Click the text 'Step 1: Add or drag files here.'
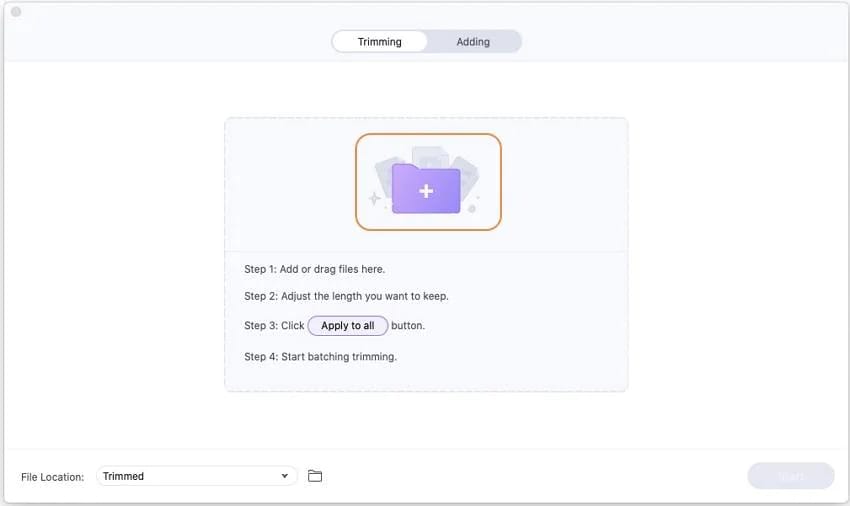Image resolution: width=850 pixels, height=506 pixels. pos(314,269)
